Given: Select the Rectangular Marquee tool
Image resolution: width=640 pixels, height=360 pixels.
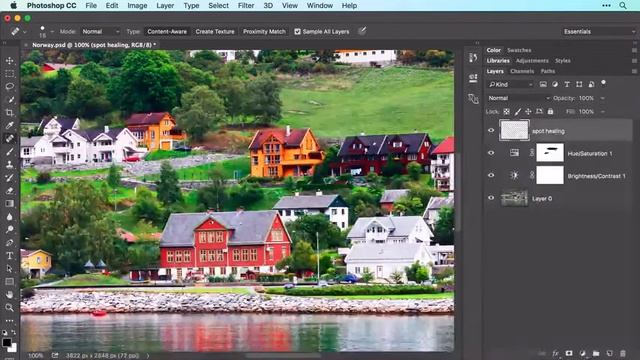Looking at the screenshot, I should (x=9, y=74).
